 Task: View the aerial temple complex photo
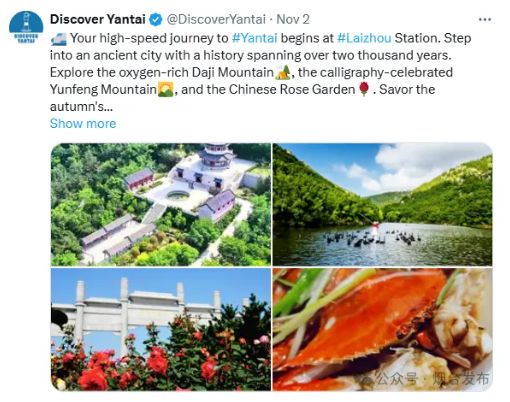161,204
